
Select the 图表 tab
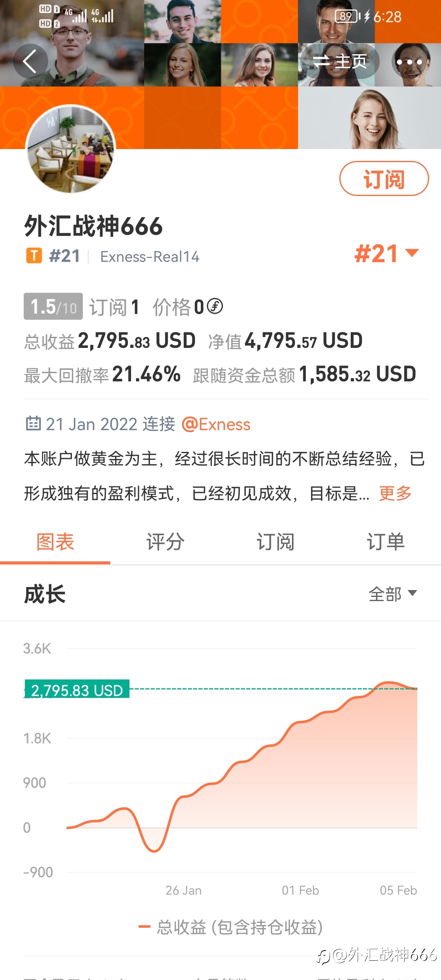tap(55, 542)
